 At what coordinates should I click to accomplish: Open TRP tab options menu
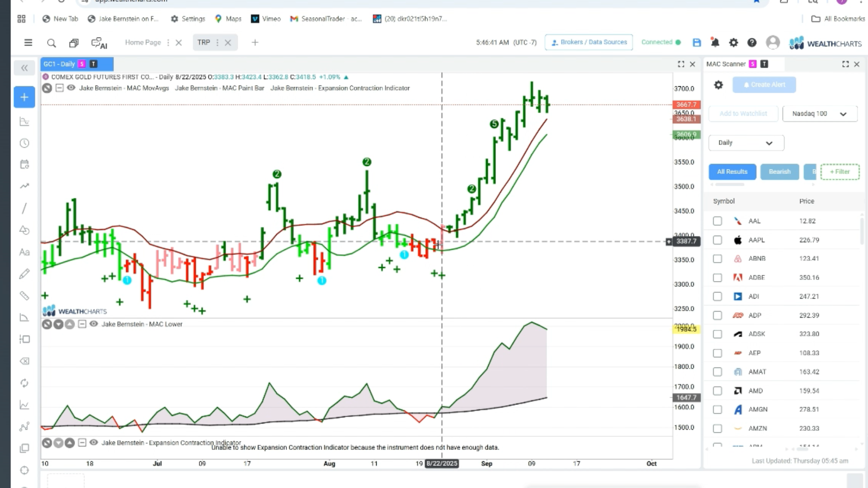click(217, 42)
